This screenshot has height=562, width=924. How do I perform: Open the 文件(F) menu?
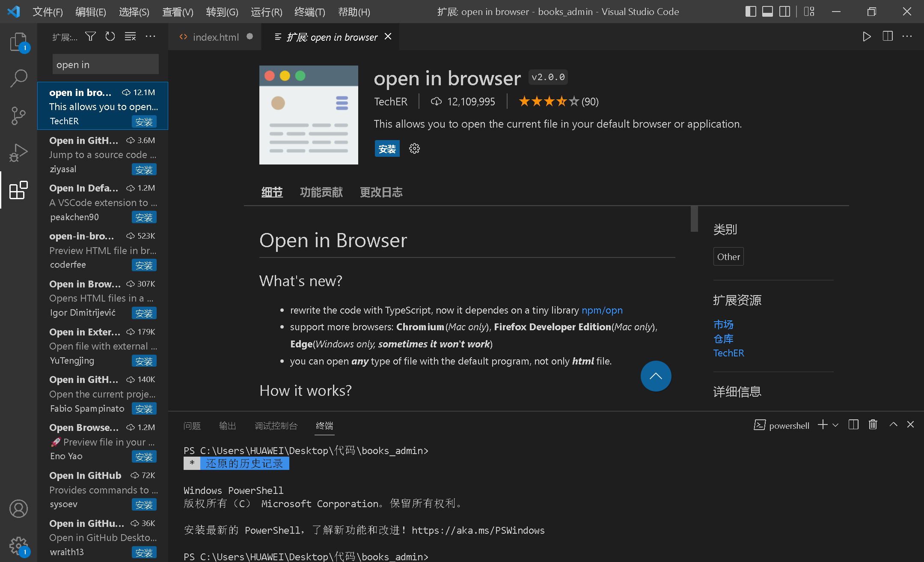click(x=48, y=12)
